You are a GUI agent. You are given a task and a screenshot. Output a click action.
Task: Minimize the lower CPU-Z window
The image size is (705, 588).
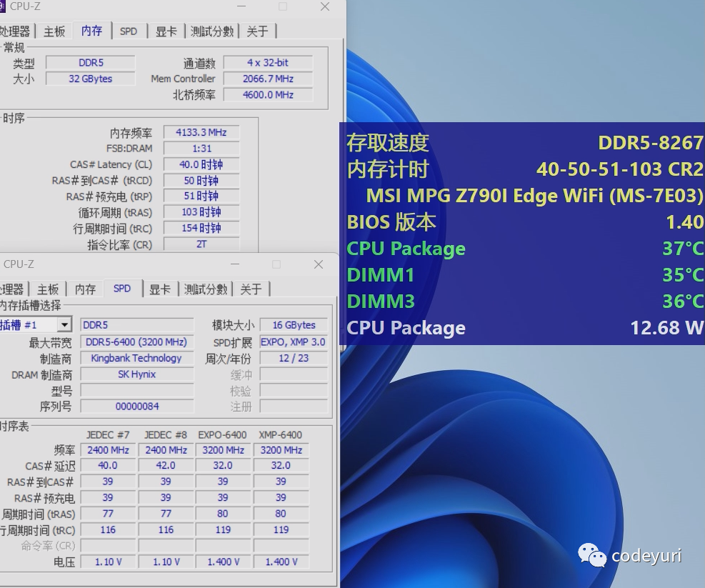click(235, 264)
